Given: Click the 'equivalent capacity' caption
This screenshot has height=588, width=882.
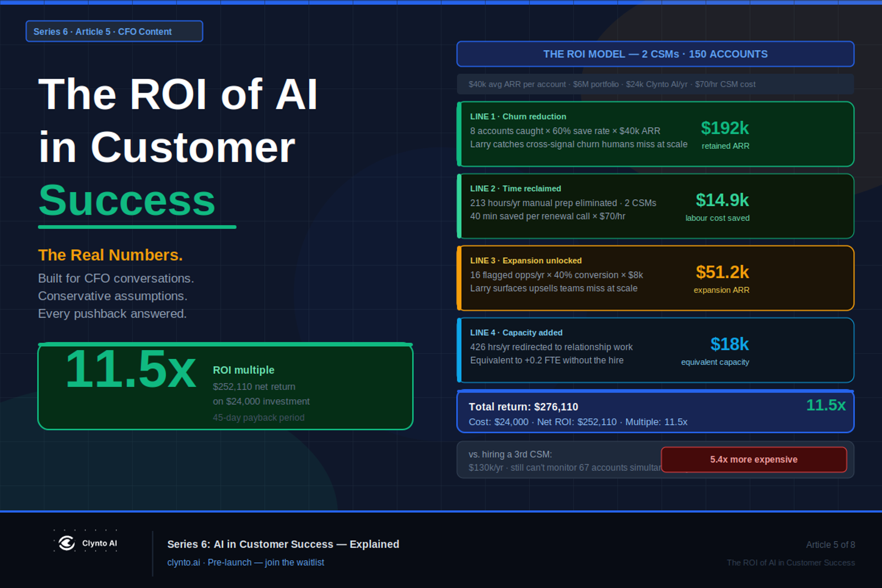Looking at the screenshot, I should point(715,362).
